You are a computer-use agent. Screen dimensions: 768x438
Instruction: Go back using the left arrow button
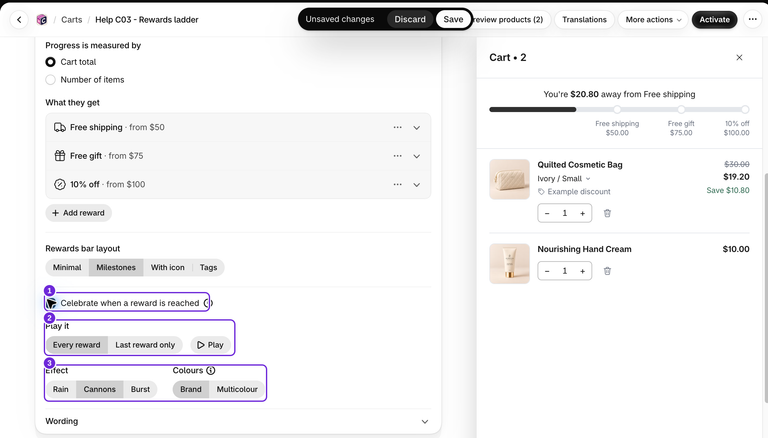pos(19,20)
